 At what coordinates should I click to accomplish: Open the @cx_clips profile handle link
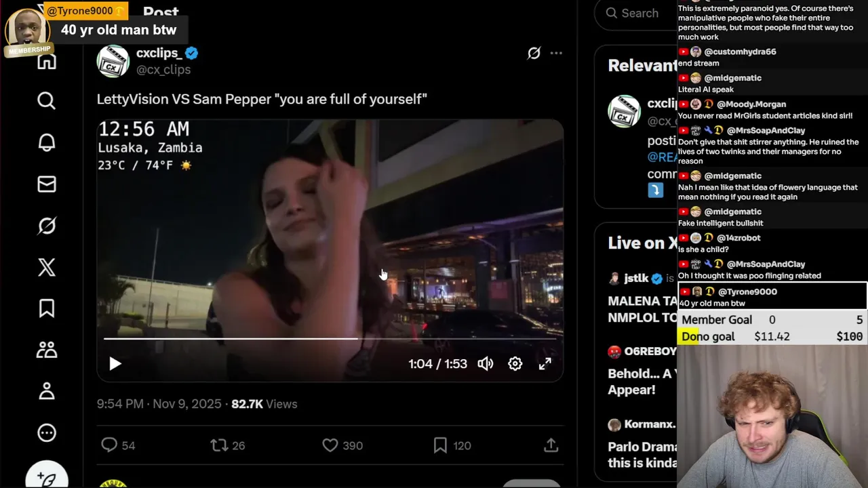pos(163,70)
